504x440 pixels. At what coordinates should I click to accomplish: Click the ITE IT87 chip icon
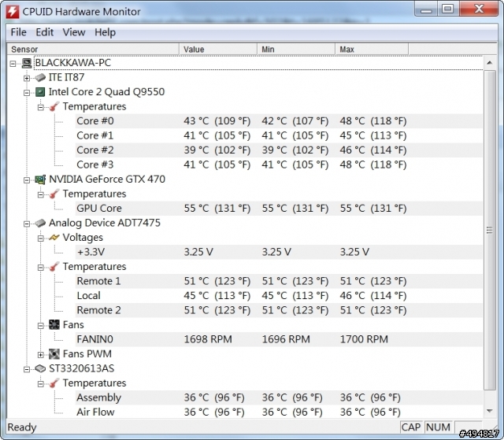pyautogui.click(x=40, y=77)
